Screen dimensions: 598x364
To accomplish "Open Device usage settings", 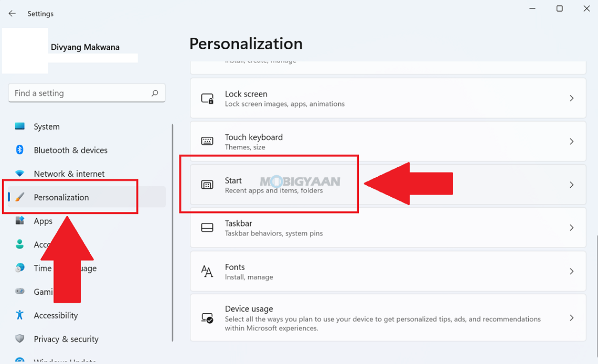I will click(387, 318).
